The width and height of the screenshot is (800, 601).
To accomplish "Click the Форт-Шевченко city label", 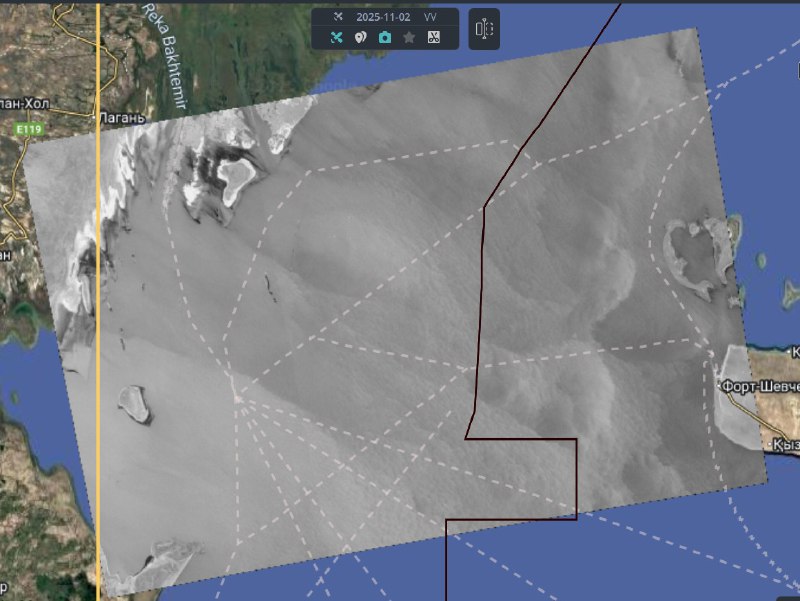I will (x=762, y=386).
